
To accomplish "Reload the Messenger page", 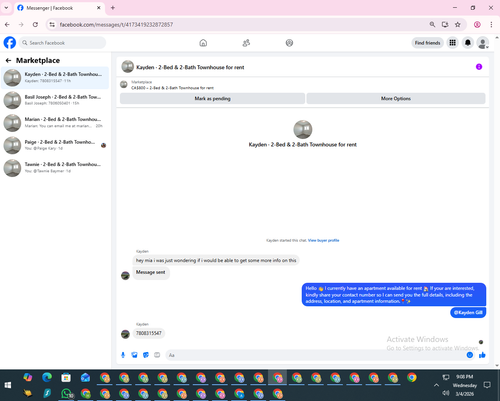I will pos(35,24).
